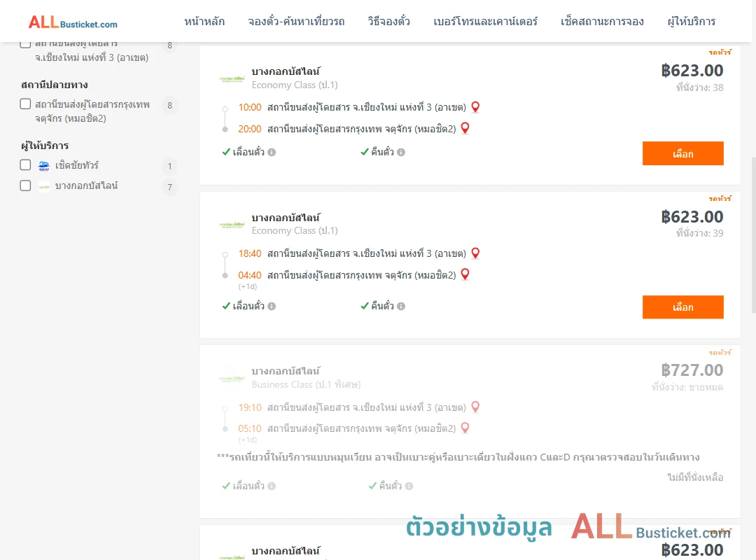Viewport: 756px width, 560px height.
Task: Open the วิธีจองตั๋ว menu item
Action: click(388, 21)
